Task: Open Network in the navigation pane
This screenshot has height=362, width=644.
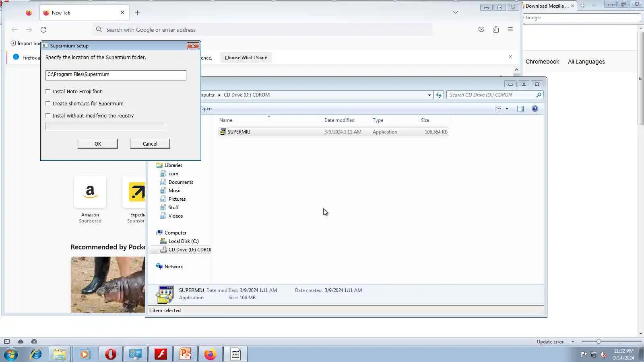Action: coord(173,267)
